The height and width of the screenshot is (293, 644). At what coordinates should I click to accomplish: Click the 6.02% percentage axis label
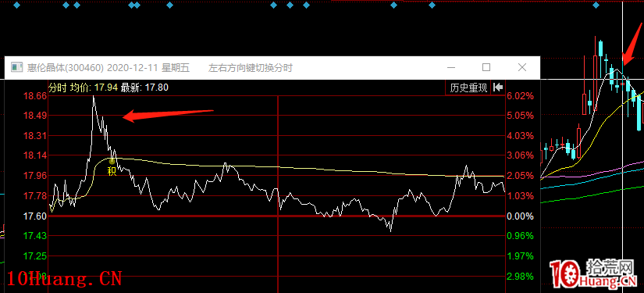[x=521, y=96]
